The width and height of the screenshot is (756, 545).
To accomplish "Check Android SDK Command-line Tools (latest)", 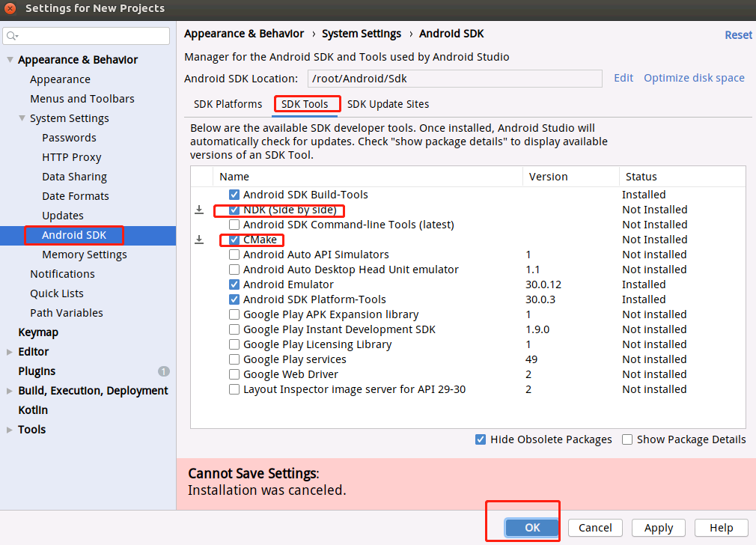I will 234,225.
